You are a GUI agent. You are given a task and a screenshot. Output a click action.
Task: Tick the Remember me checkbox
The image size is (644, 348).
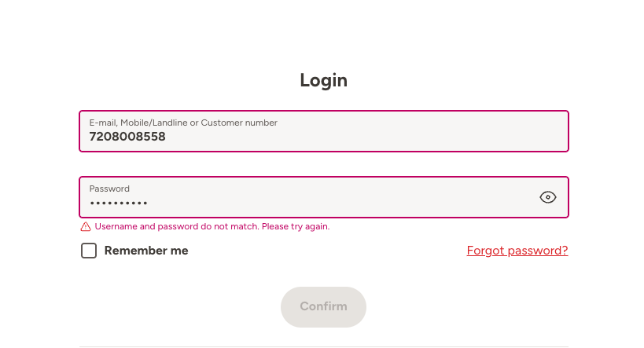pyautogui.click(x=89, y=251)
